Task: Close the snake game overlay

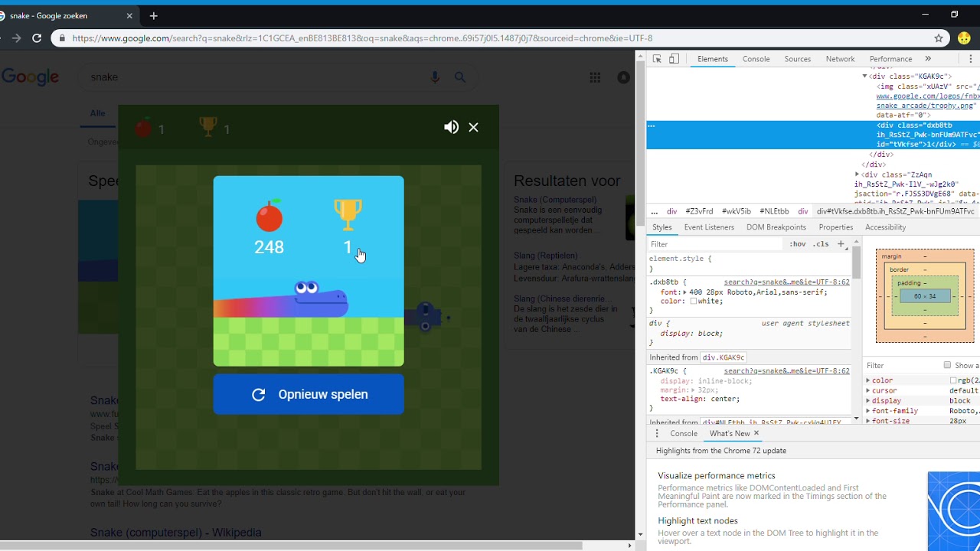Action: [x=473, y=128]
